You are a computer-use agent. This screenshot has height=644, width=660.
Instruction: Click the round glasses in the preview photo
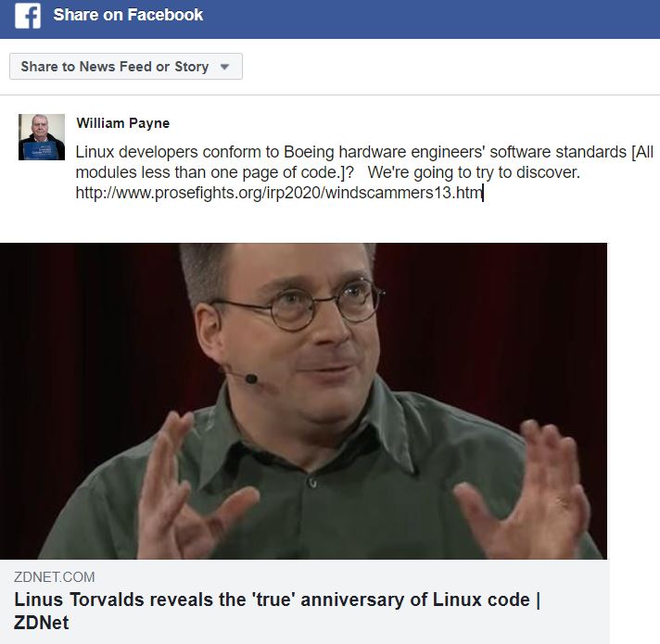(x=298, y=305)
